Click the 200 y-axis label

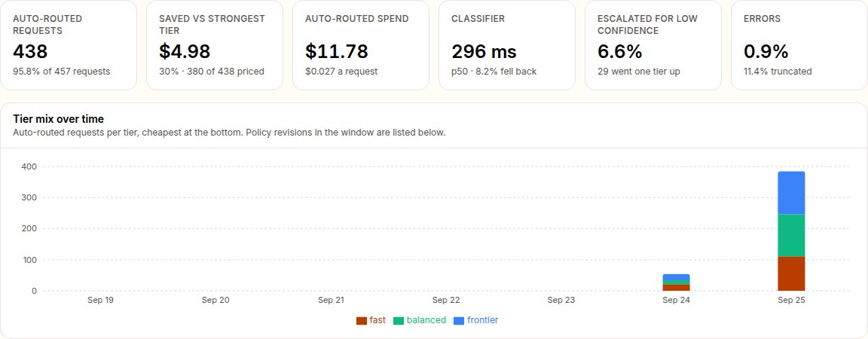point(29,229)
